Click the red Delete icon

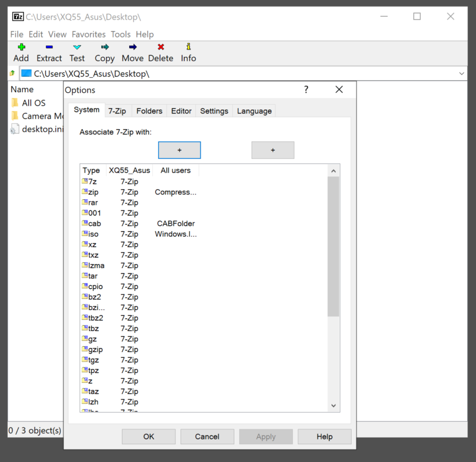161,48
